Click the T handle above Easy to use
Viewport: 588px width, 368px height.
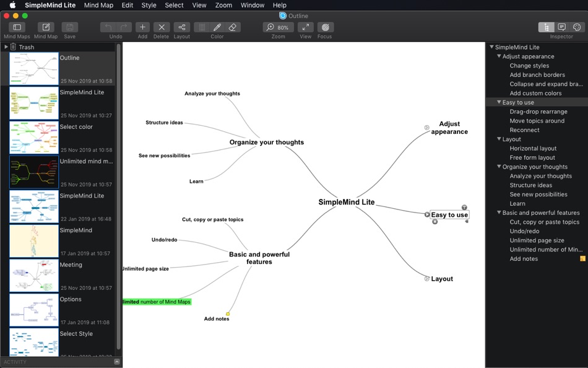click(464, 208)
